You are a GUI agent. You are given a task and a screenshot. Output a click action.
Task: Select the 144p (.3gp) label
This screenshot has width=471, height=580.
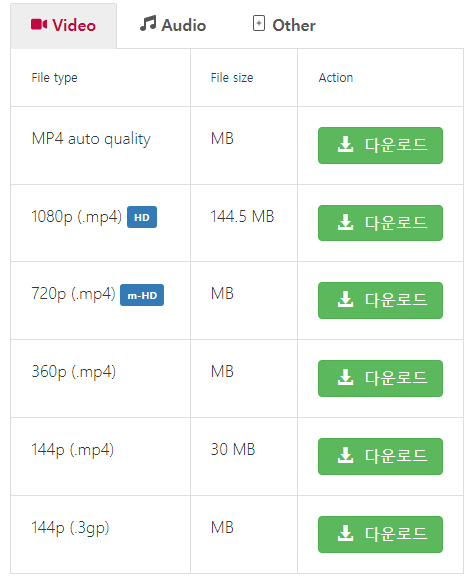pyautogui.click(x=70, y=528)
